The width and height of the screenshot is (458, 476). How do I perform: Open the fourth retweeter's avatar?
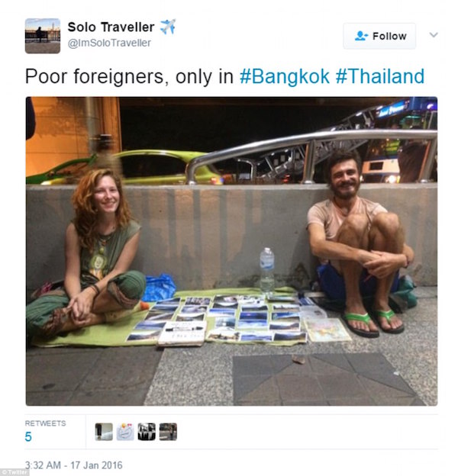168,432
